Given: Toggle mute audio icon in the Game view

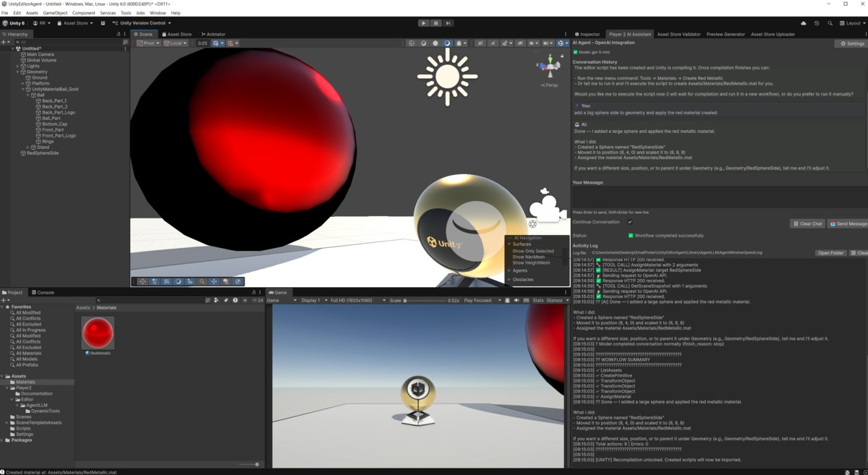Looking at the screenshot, I should click(x=516, y=300).
